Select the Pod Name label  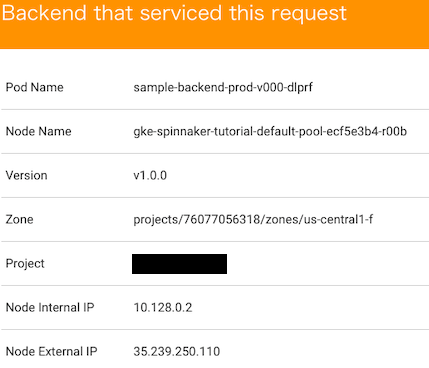coord(35,87)
